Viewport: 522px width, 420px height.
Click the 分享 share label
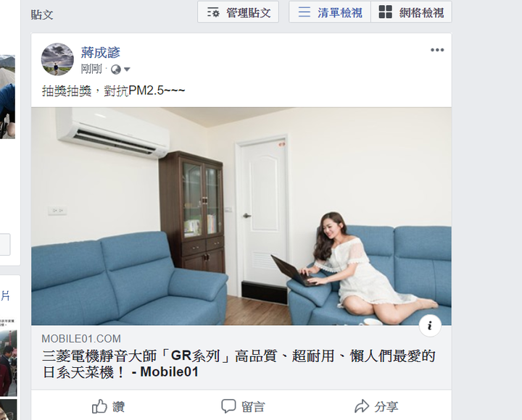click(x=386, y=407)
